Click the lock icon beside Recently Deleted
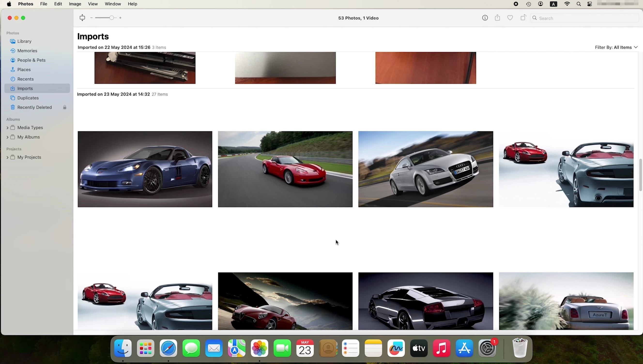 point(65,107)
